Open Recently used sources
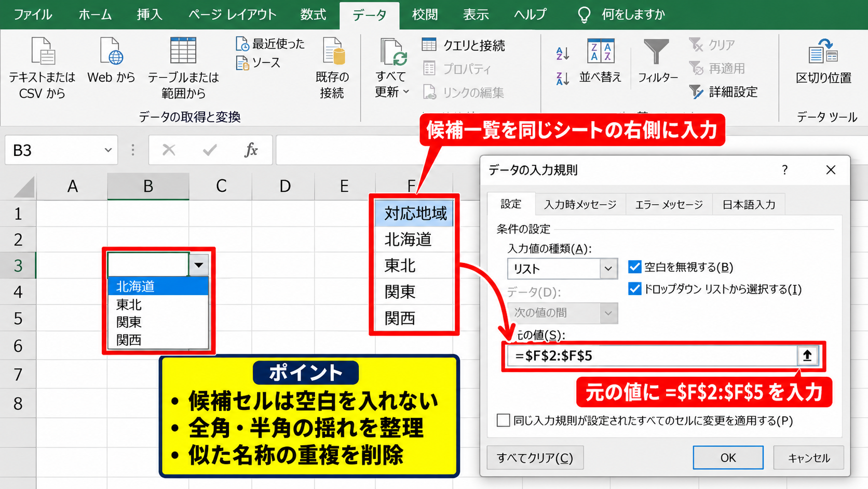The height and width of the screenshot is (489, 868). click(270, 44)
